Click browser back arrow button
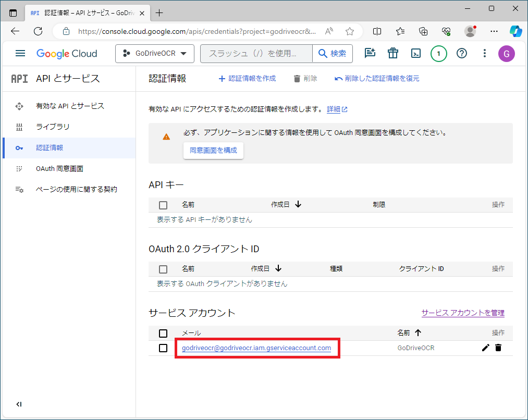Viewport: 528px width, 420px height. click(15, 31)
